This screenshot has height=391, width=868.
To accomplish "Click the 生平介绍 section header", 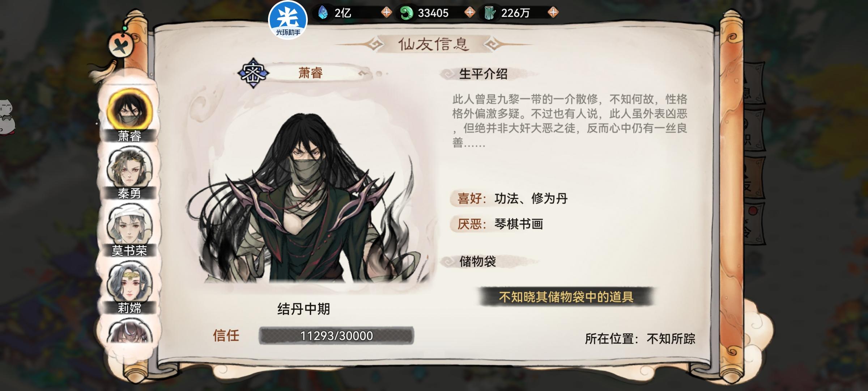I will coord(483,74).
